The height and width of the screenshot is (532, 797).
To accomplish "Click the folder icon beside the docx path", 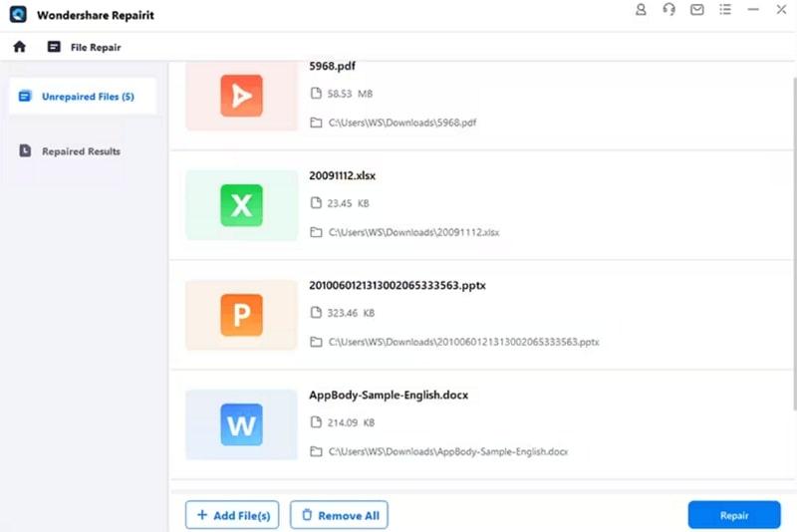I will [316, 451].
